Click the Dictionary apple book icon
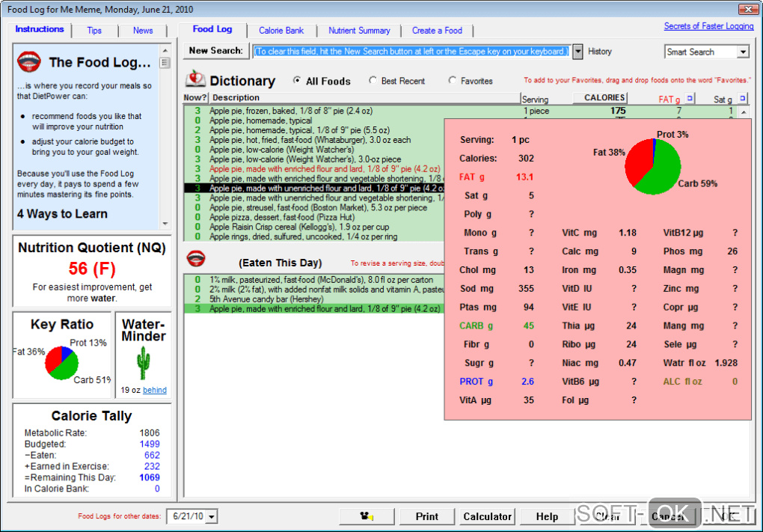 click(196, 79)
